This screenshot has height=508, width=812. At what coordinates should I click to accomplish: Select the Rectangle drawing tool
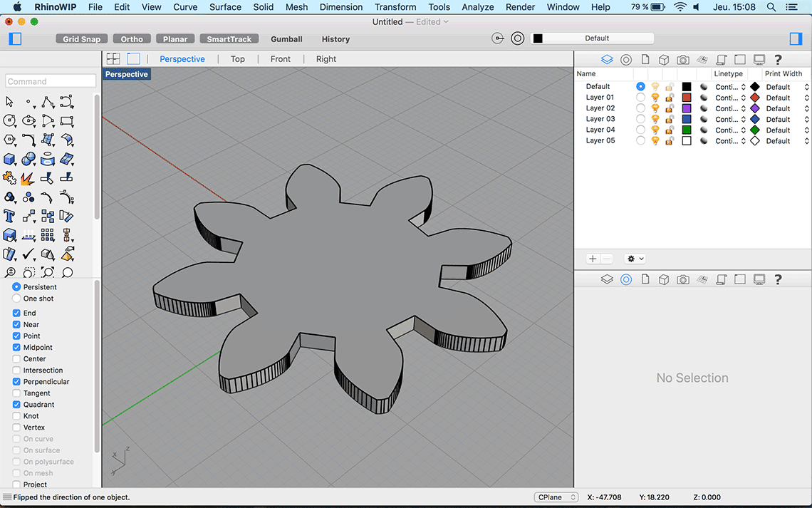pyautogui.click(x=67, y=120)
